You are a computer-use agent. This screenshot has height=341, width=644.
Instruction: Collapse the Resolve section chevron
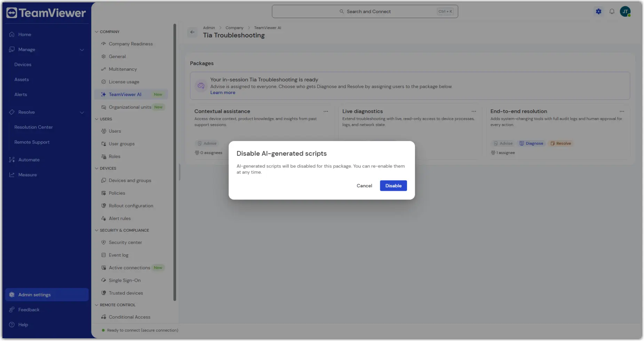point(82,113)
